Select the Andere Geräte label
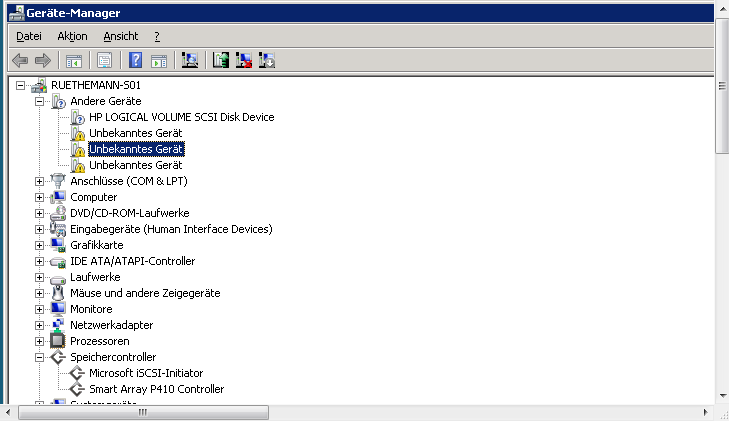Image resolution: width=729 pixels, height=421 pixels. (x=106, y=101)
